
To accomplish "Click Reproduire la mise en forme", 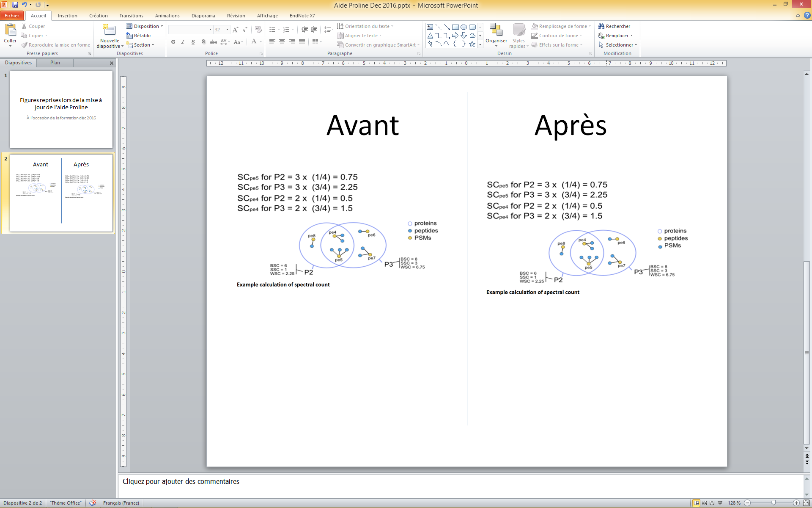I will tap(55, 45).
